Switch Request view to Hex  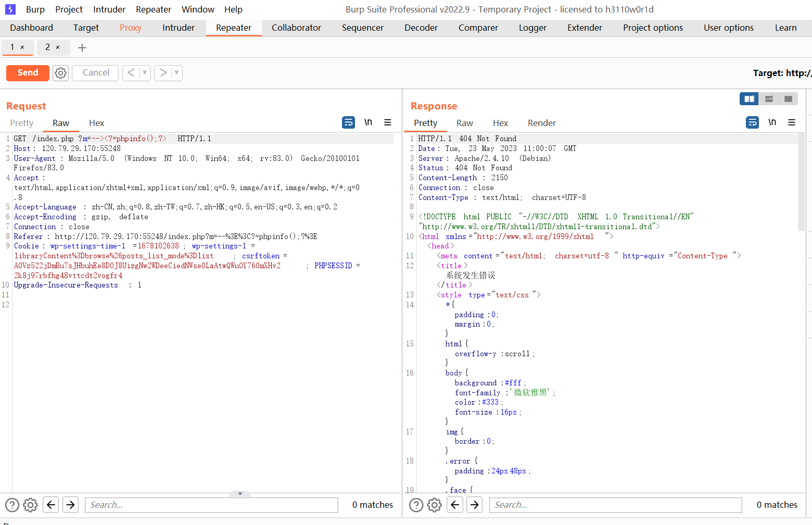click(x=96, y=123)
